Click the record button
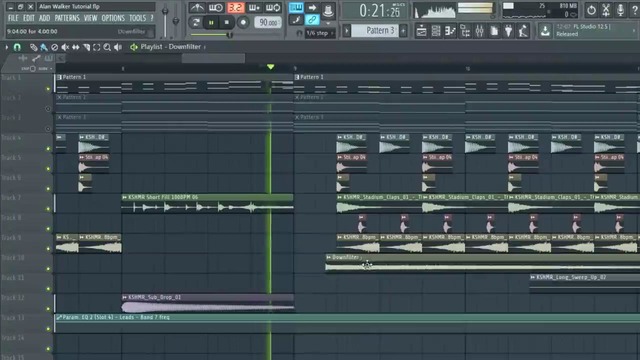 click(x=243, y=22)
